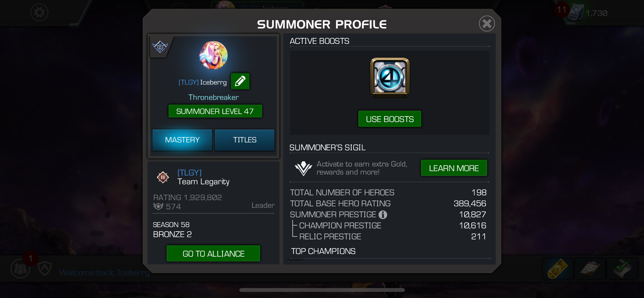The height and width of the screenshot is (298, 644).
Task: Click the green checkmark scroll icon
Action: pyautogui.click(x=622, y=269)
